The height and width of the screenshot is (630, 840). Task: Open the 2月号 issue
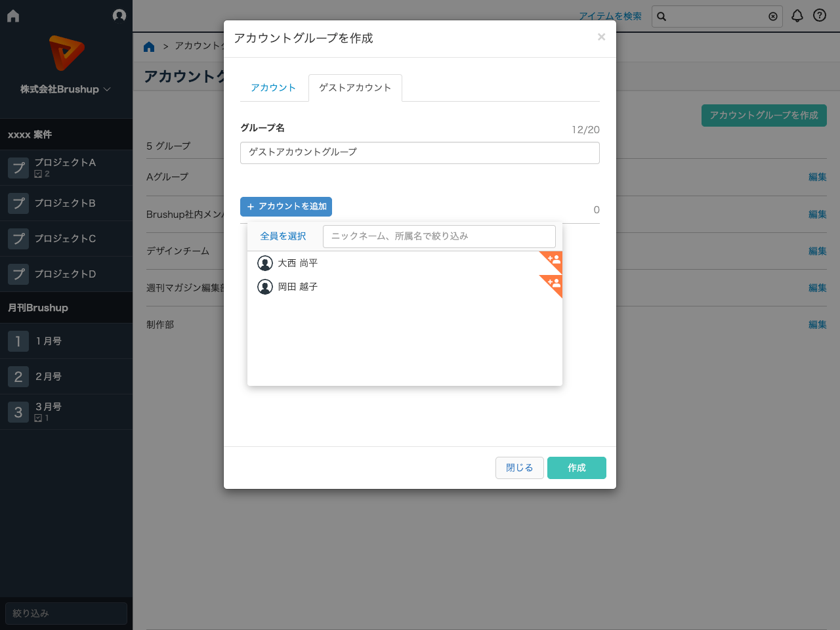[x=66, y=377]
